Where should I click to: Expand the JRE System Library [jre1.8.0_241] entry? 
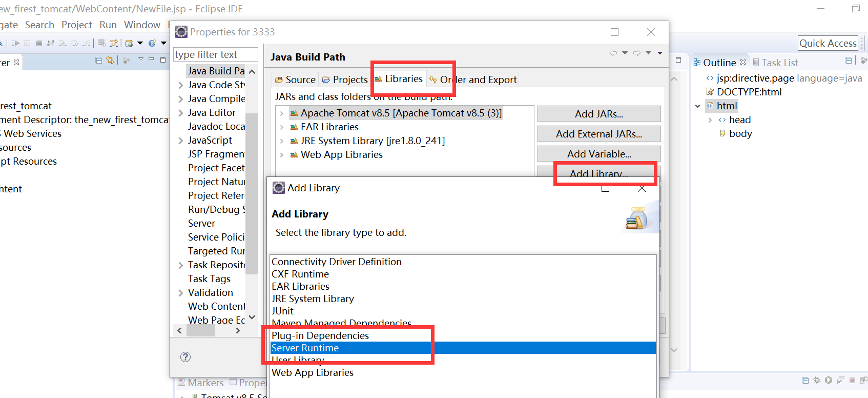(x=282, y=141)
